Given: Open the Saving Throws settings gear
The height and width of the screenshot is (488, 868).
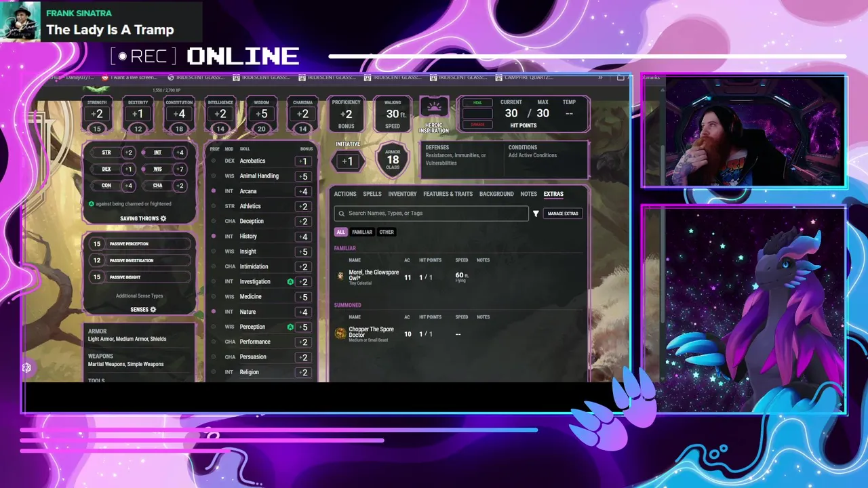Looking at the screenshot, I should (x=163, y=219).
